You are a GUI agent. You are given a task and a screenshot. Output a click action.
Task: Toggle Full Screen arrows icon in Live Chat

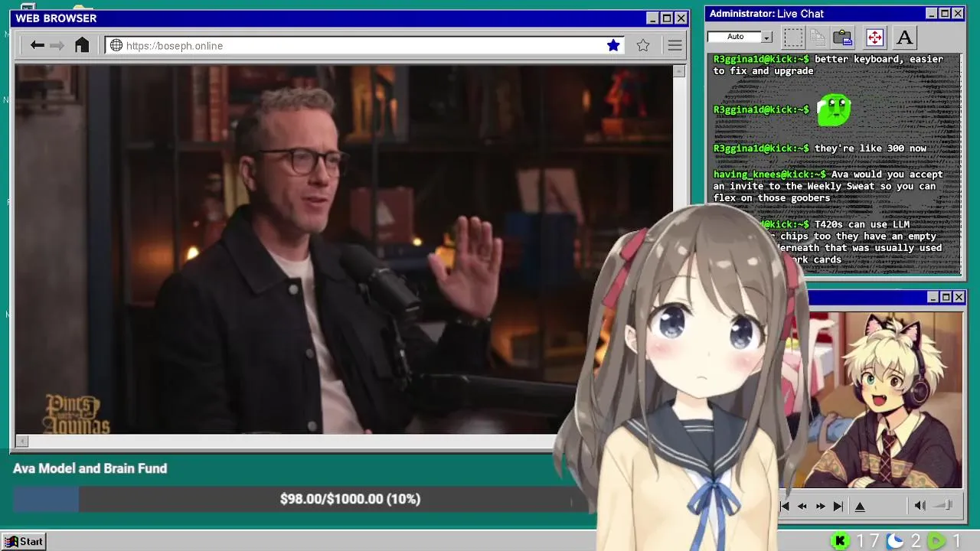(x=874, y=37)
